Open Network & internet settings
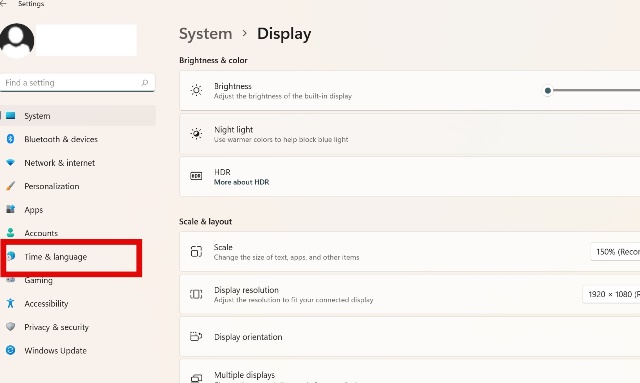 [78, 163]
